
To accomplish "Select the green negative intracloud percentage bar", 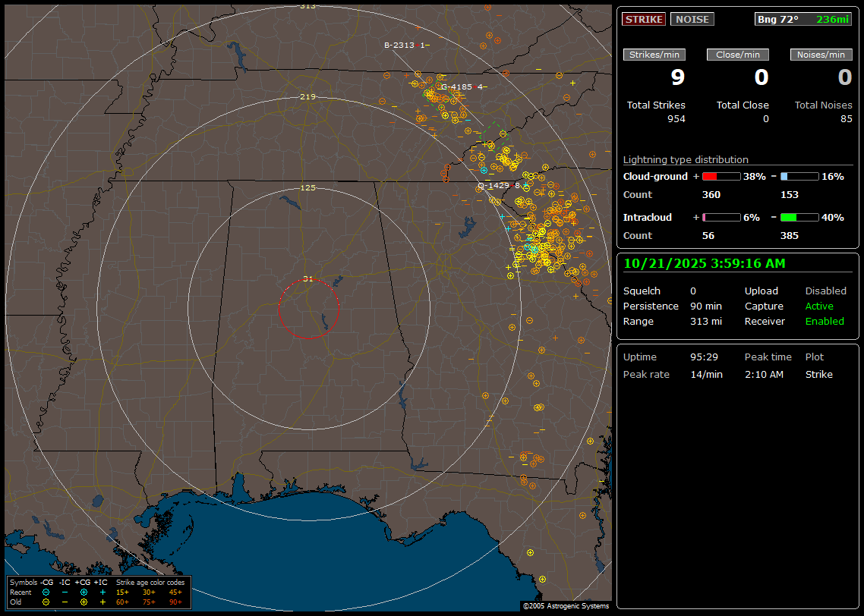I will point(799,218).
